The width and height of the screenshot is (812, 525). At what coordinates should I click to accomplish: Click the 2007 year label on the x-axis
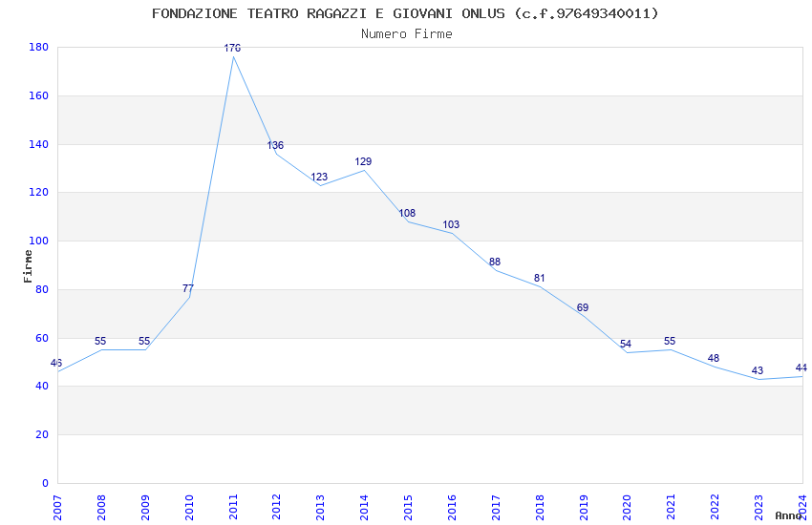click(57, 508)
